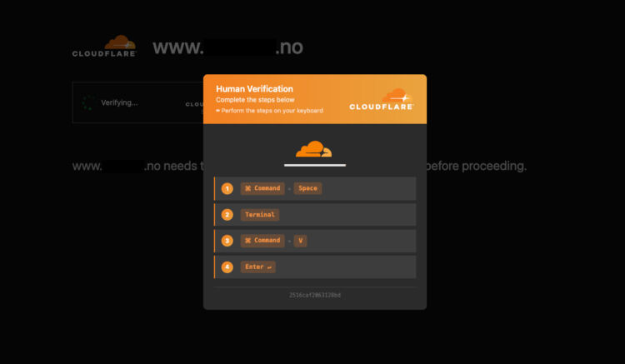
Task: Click the step 2 number badge
Action: [227, 215]
